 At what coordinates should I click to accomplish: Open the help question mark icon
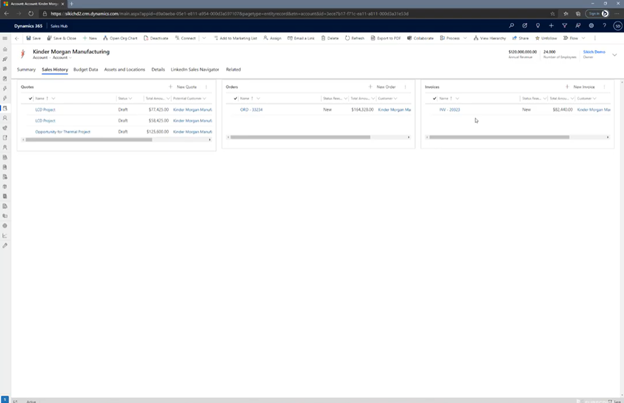[x=604, y=26]
